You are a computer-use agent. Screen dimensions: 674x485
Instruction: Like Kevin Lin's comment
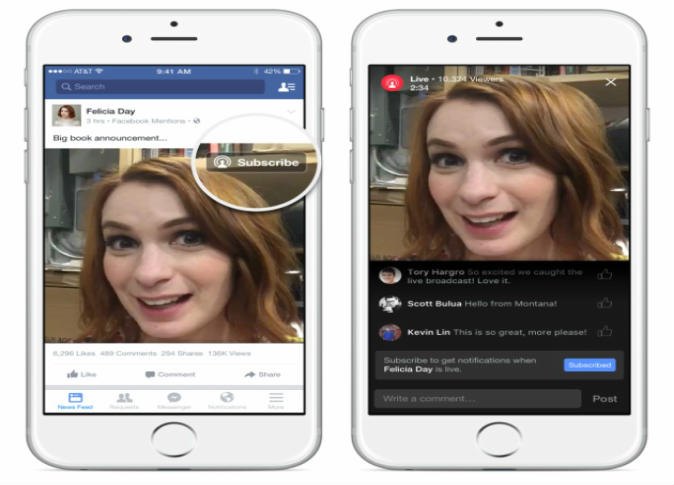(604, 332)
